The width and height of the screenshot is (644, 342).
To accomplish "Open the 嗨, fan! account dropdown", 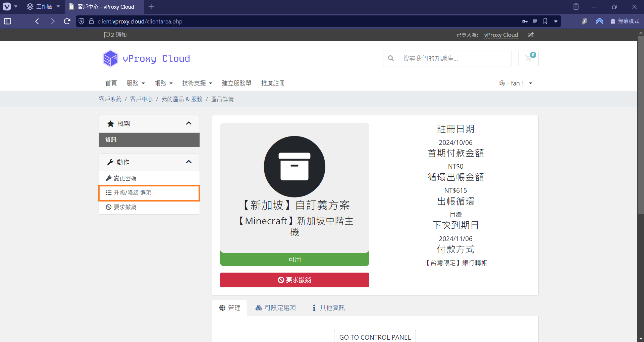I will click(x=516, y=83).
